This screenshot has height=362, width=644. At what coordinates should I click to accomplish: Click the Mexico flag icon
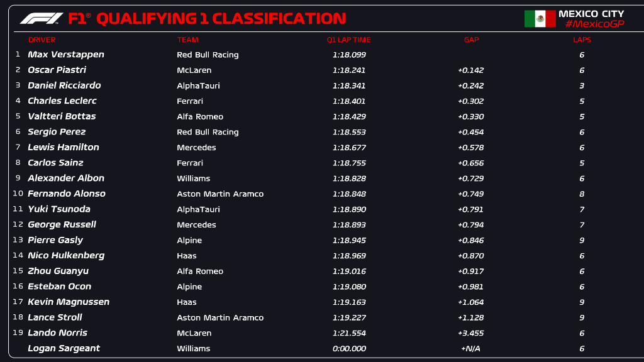[540, 19]
